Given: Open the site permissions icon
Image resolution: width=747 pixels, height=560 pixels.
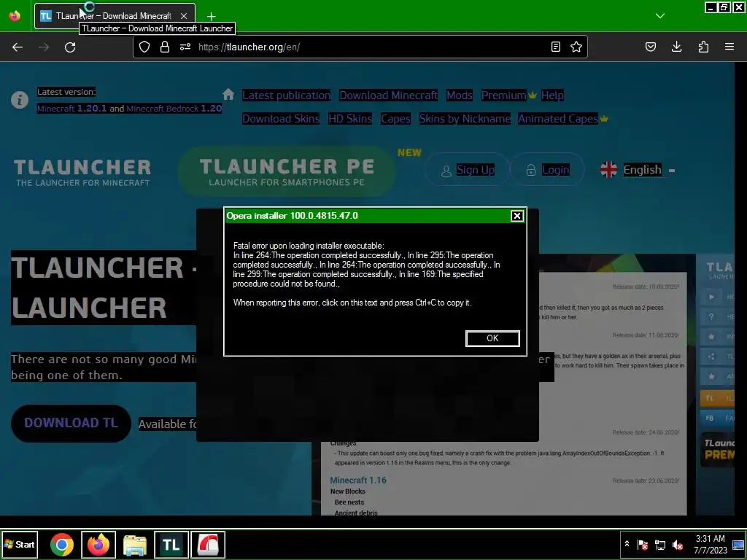Looking at the screenshot, I should point(185,47).
